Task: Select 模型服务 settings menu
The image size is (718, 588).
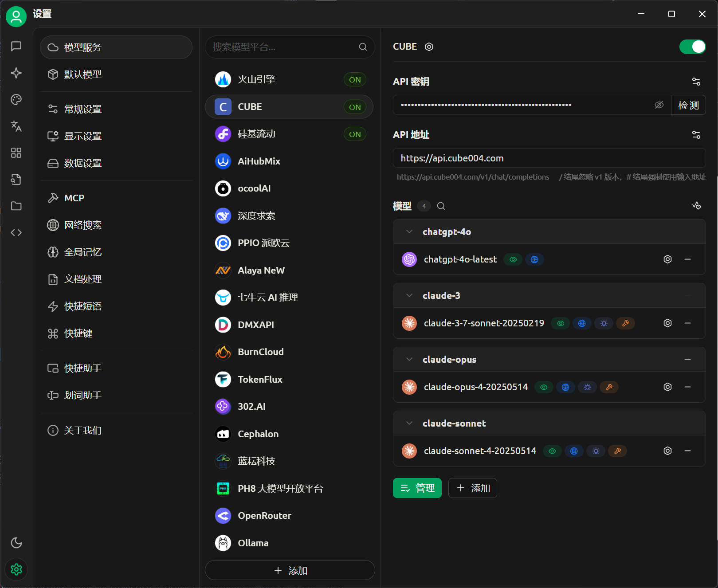Action: (x=116, y=47)
